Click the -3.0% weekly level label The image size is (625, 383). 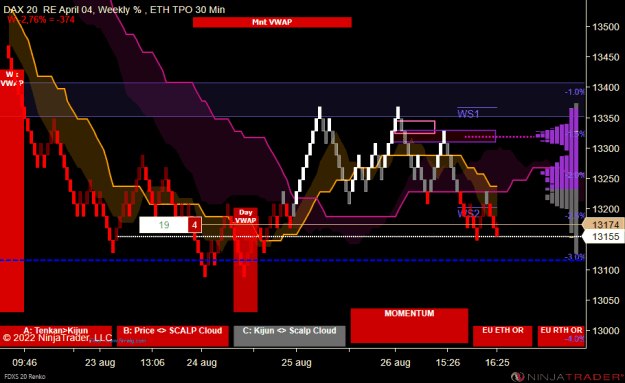pos(574,257)
